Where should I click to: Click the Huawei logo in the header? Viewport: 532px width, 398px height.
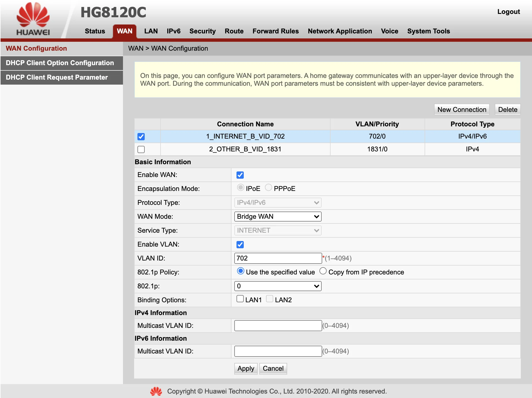point(33,19)
